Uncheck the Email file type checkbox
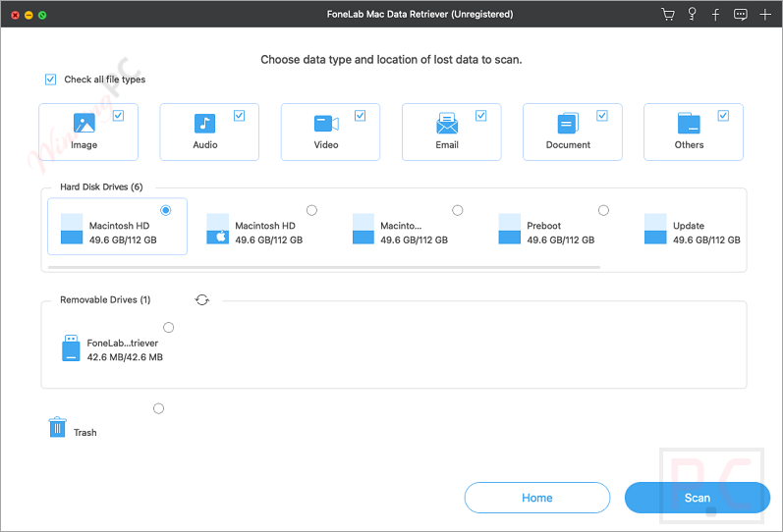 tap(480, 116)
